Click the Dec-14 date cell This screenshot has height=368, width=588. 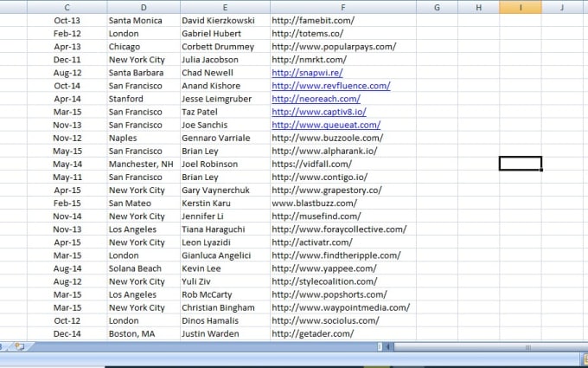[x=67, y=334]
